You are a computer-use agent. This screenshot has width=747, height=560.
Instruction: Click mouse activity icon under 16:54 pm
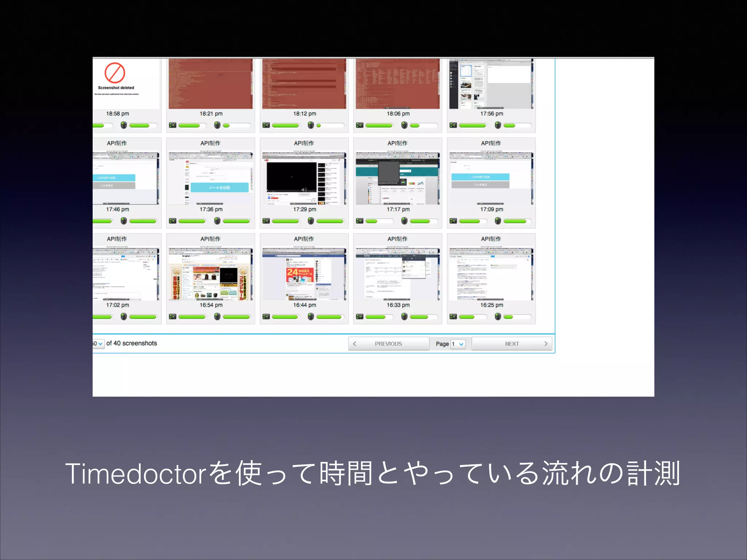[217, 316]
